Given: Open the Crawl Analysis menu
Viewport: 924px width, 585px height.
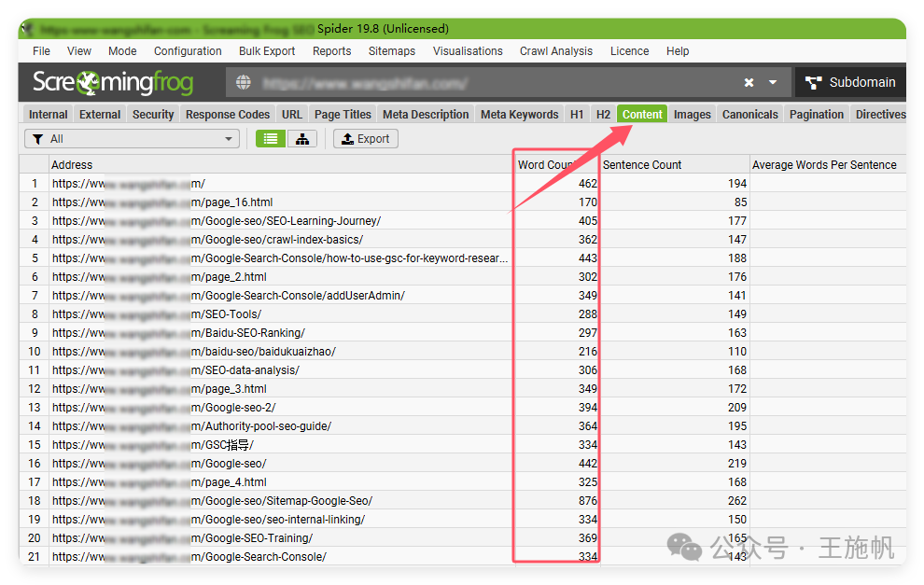Looking at the screenshot, I should pyautogui.click(x=555, y=51).
